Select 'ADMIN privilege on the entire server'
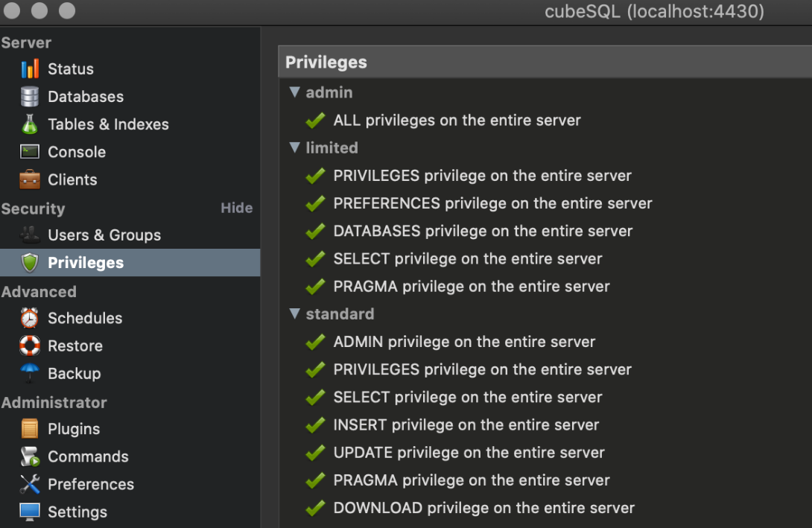The width and height of the screenshot is (812, 528). point(464,342)
